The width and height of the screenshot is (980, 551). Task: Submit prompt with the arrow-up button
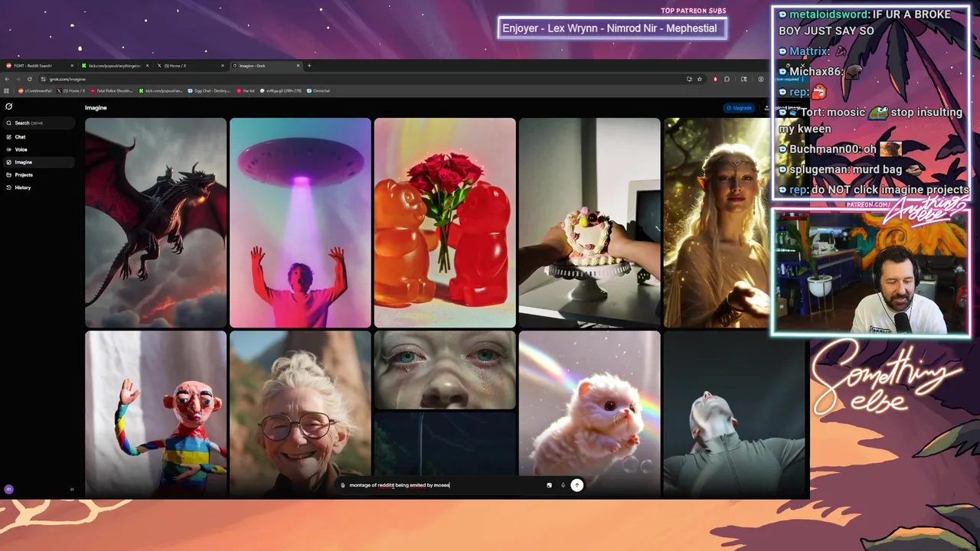pyautogui.click(x=577, y=485)
